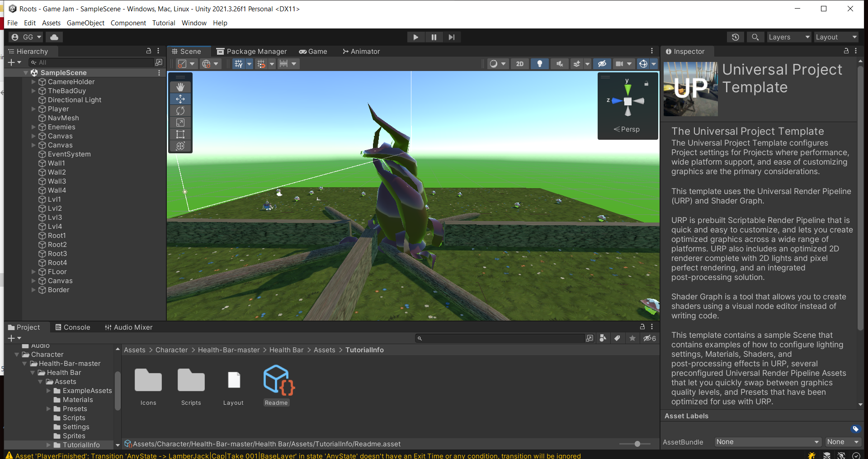
Task: Click the Hierarchy search field
Action: click(x=92, y=62)
